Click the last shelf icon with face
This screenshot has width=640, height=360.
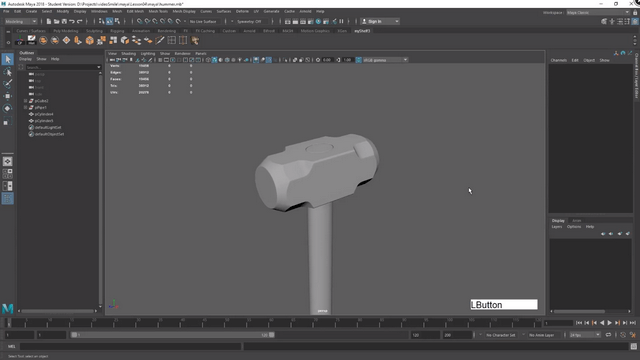click(x=195, y=40)
